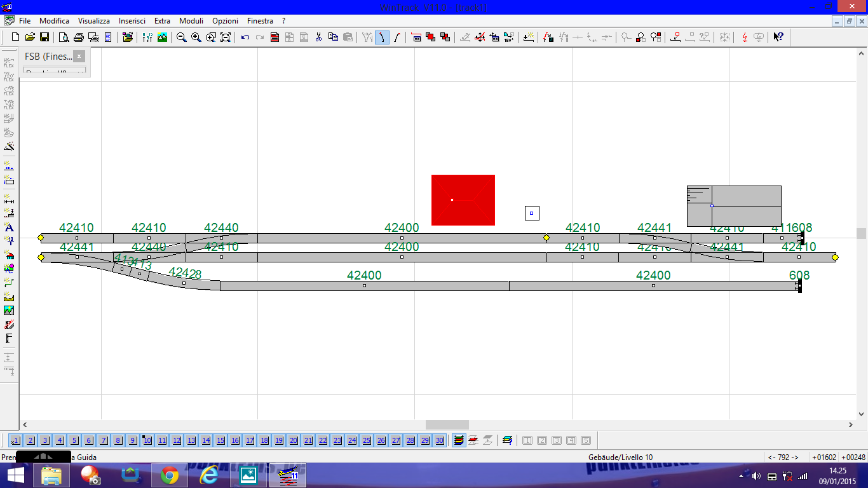Click the undo arrow icon

(x=245, y=37)
